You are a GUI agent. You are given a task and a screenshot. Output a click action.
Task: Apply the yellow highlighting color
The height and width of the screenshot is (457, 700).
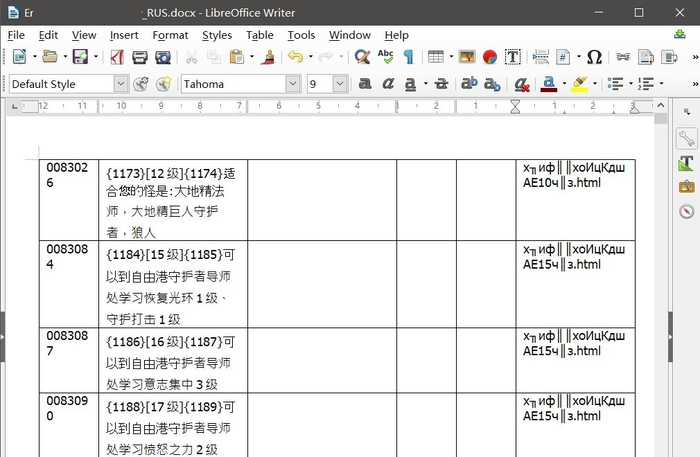[x=579, y=84]
